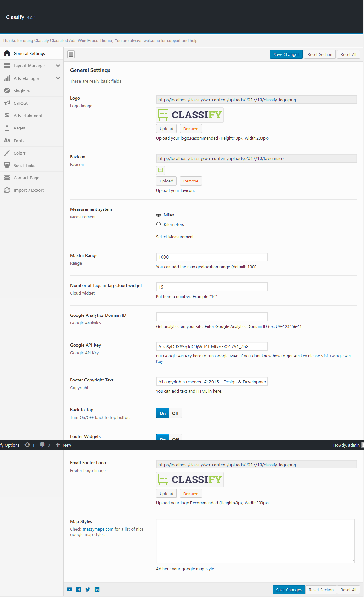Click the bottom Reset All button
This screenshot has height=597, width=364.
point(348,590)
